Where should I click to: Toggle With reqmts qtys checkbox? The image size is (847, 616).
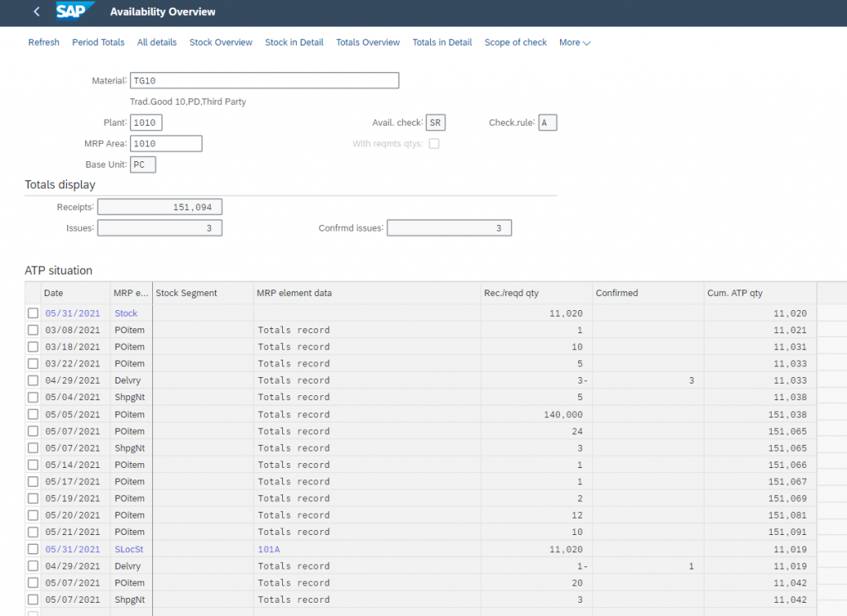(433, 144)
